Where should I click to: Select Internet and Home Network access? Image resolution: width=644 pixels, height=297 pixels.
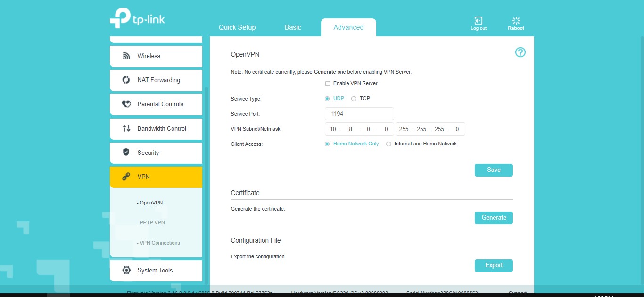coord(388,144)
